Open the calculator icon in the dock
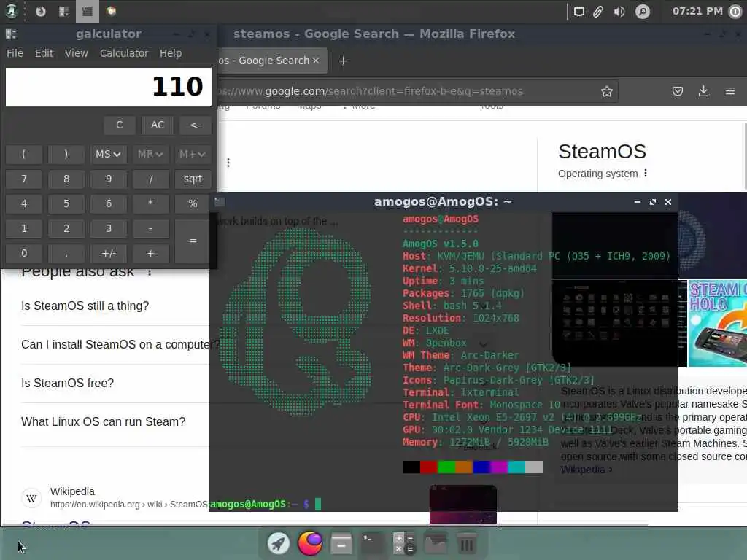Image resolution: width=747 pixels, height=560 pixels. pos(403,543)
